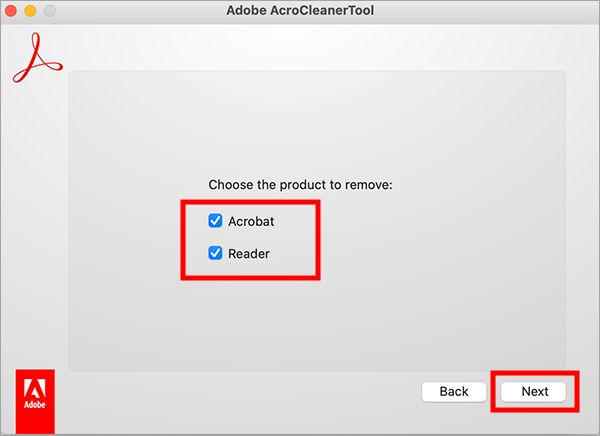Click the gray zoom window button

[x=49, y=11]
